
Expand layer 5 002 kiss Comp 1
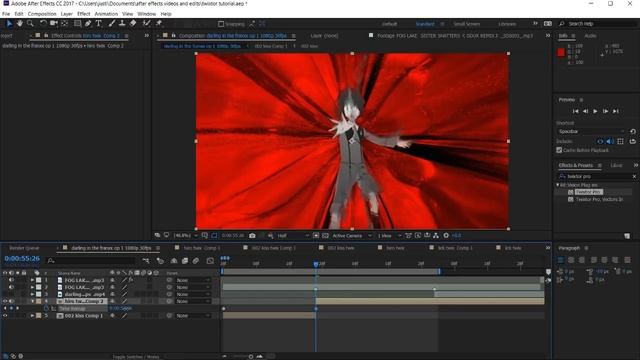point(32,316)
